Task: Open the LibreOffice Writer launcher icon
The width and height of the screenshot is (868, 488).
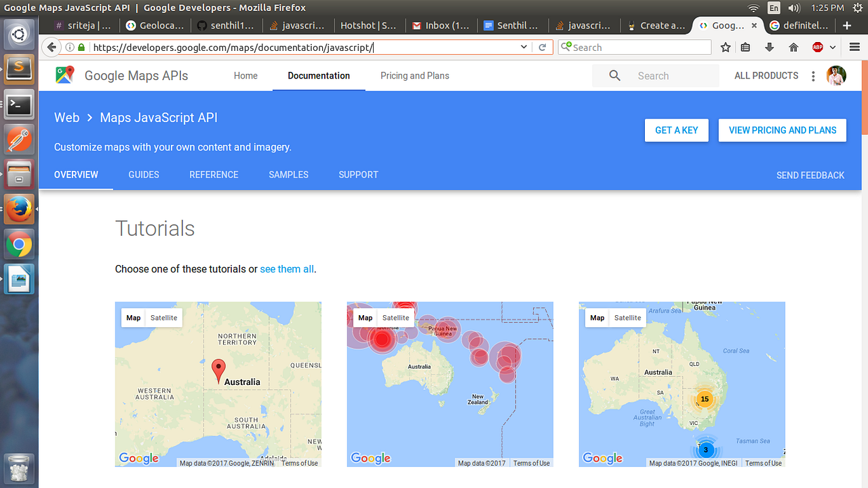Action: 19,280
